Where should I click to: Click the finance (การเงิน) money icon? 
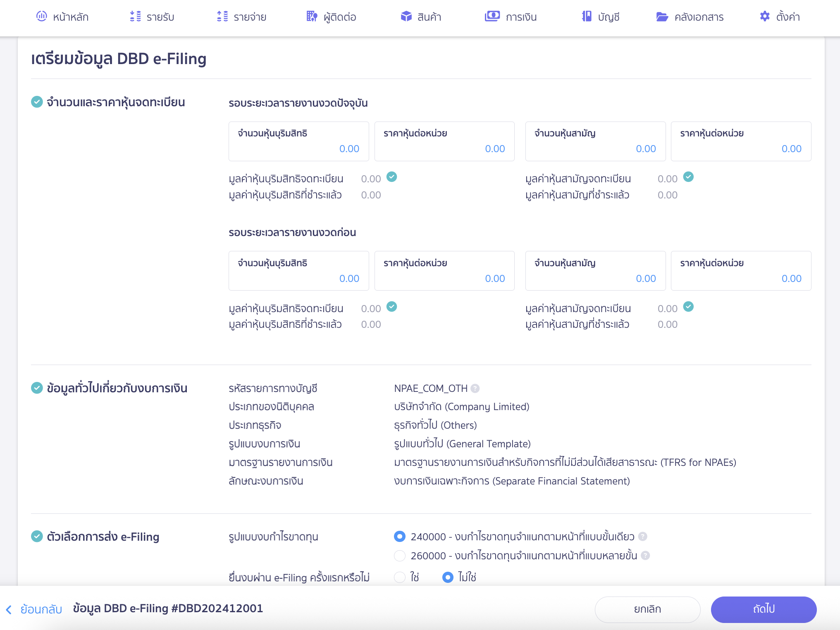tap(492, 17)
